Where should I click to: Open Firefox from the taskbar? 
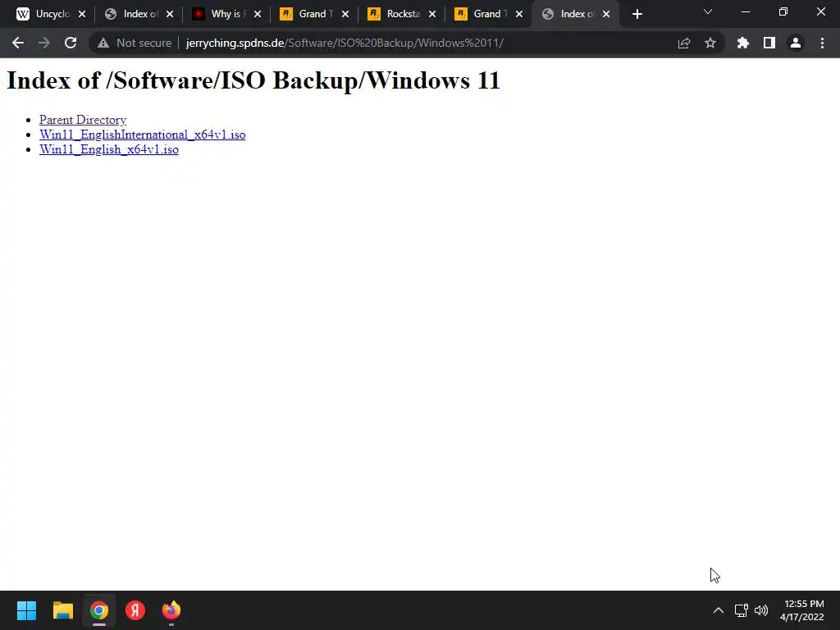click(171, 610)
